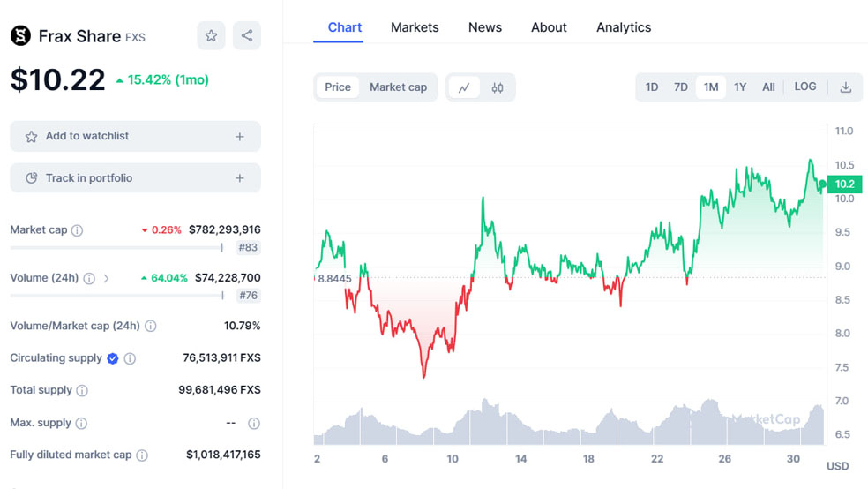868x489 pixels.
Task: Click star icon in Add to watchlist
Action: (x=31, y=136)
